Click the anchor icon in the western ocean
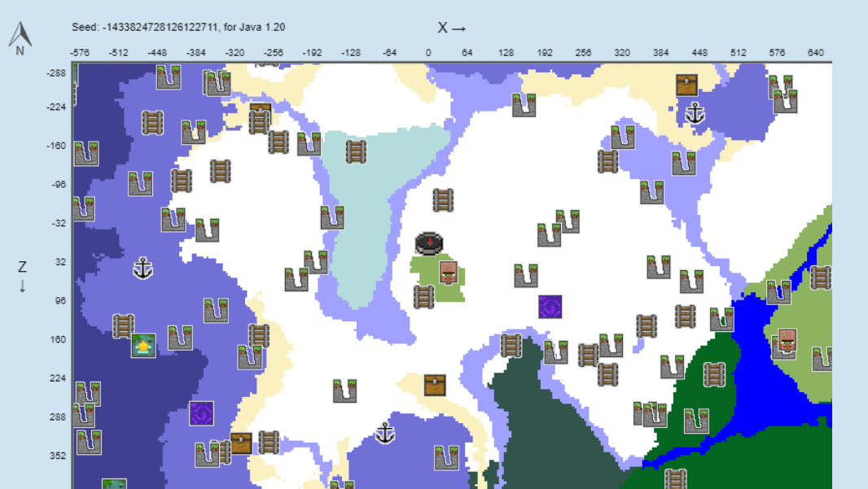Screen dimensions: 868x489 [x=144, y=269]
